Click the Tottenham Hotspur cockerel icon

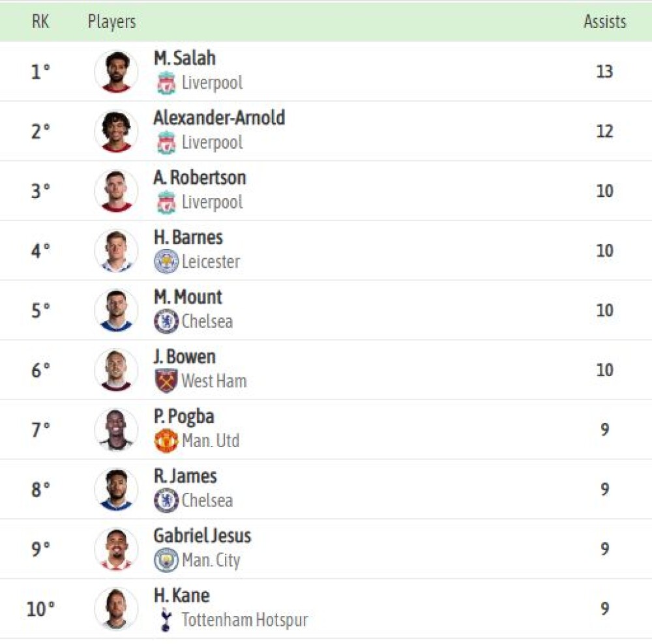[x=166, y=619]
